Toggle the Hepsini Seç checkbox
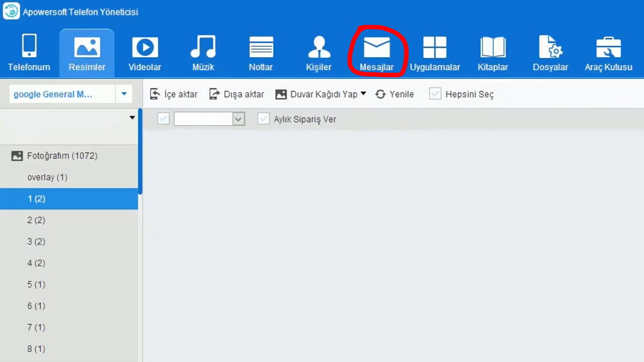Viewport: 644px width, 362px height. tap(435, 94)
